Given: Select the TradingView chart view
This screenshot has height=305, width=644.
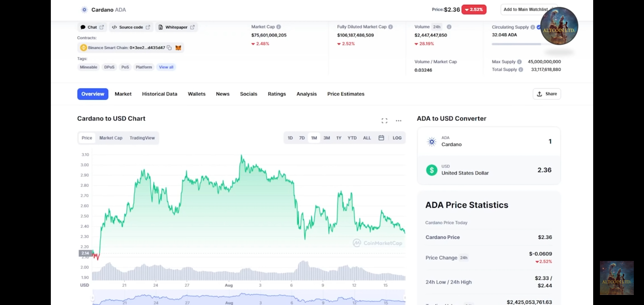Looking at the screenshot, I should [142, 138].
